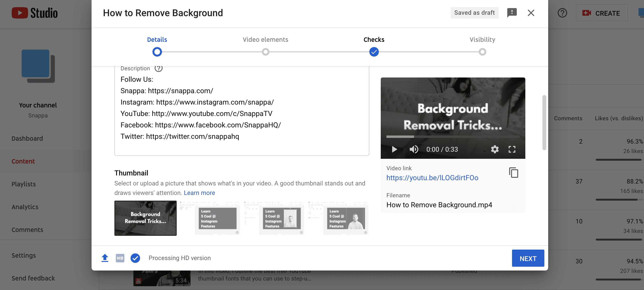Click the dialog title How to Remove Background
Viewport: 644px width, 290px height.
[x=163, y=13]
